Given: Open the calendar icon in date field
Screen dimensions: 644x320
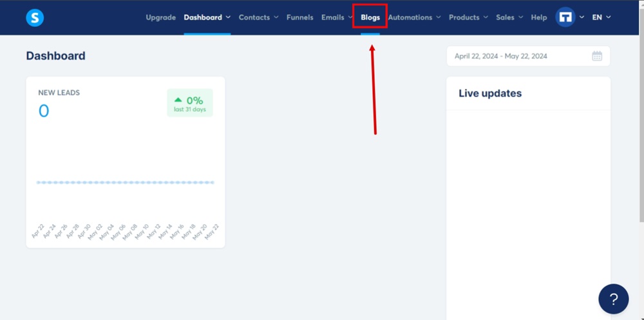Looking at the screenshot, I should tap(597, 56).
